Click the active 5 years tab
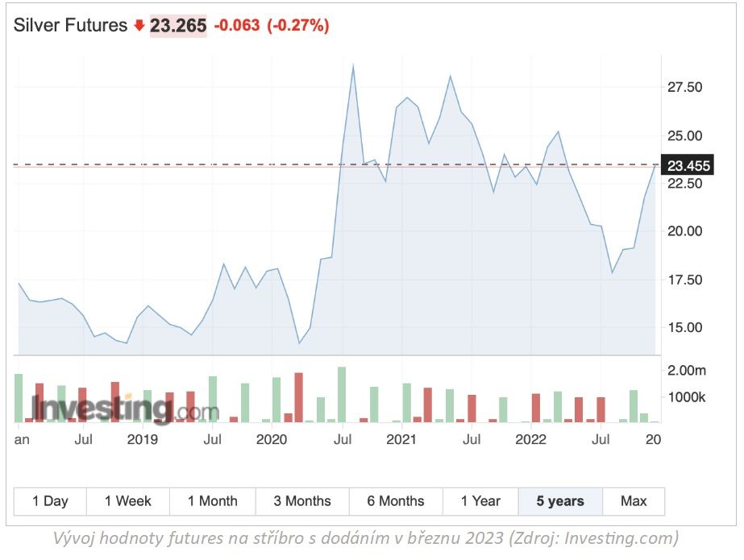This screenshot has width=744, height=560. click(x=560, y=501)
